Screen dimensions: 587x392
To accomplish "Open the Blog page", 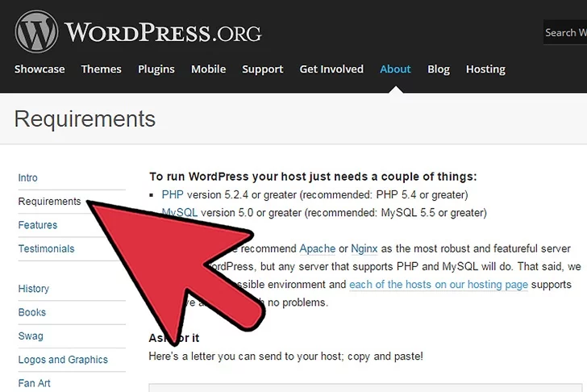I will (439, 69).
